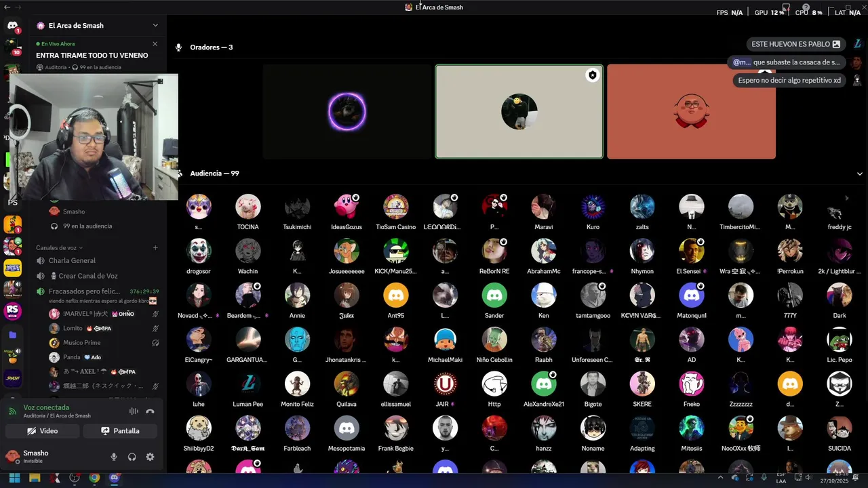Viewport: 868px width, 488px height.
Task: Open Windows Start menu
Action: pos(14,478)
